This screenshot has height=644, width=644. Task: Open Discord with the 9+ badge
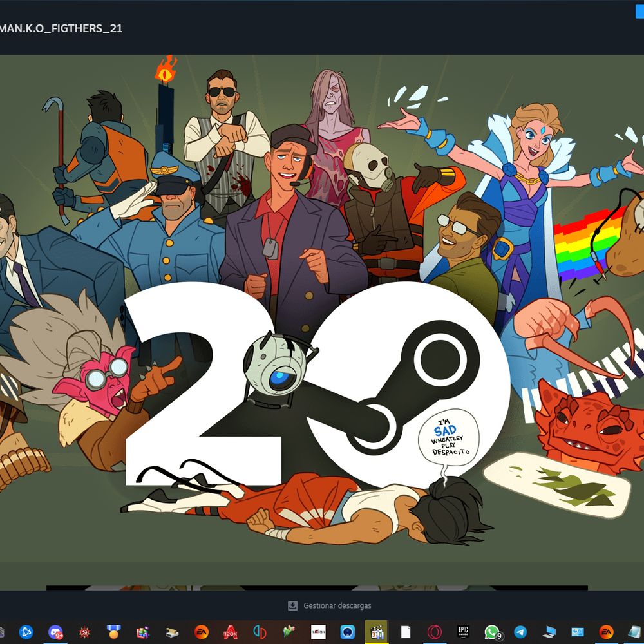pyautogui.click(x=55, y=632)
